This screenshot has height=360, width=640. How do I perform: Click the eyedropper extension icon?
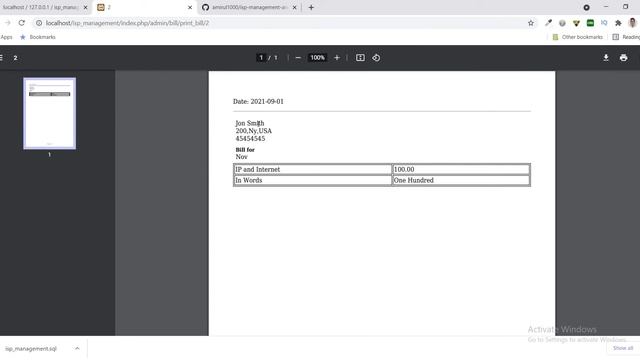548,23
